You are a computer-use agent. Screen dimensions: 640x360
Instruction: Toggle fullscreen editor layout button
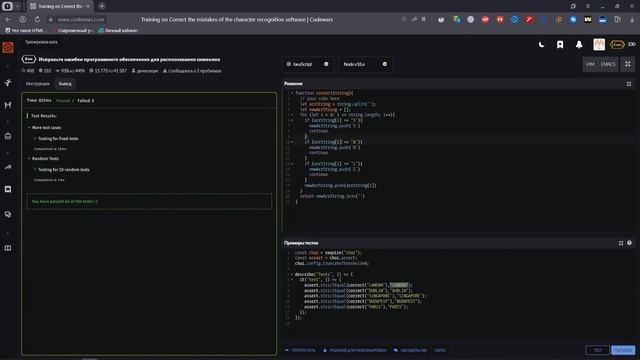(628, 64)
